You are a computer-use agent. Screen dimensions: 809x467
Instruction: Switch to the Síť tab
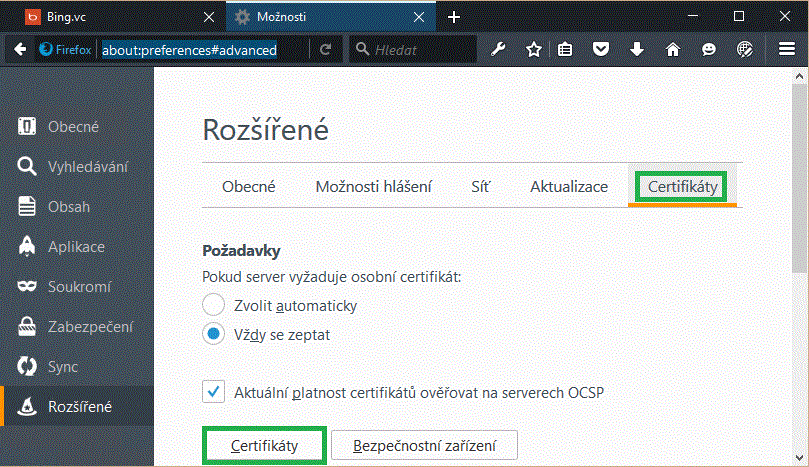(x=480, y=187)
